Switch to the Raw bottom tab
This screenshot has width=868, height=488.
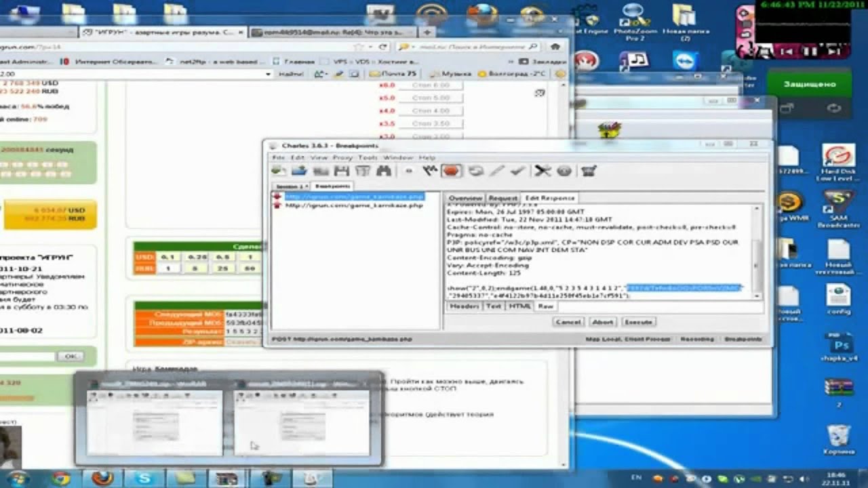pyautogui.click(x=545, y=306)
